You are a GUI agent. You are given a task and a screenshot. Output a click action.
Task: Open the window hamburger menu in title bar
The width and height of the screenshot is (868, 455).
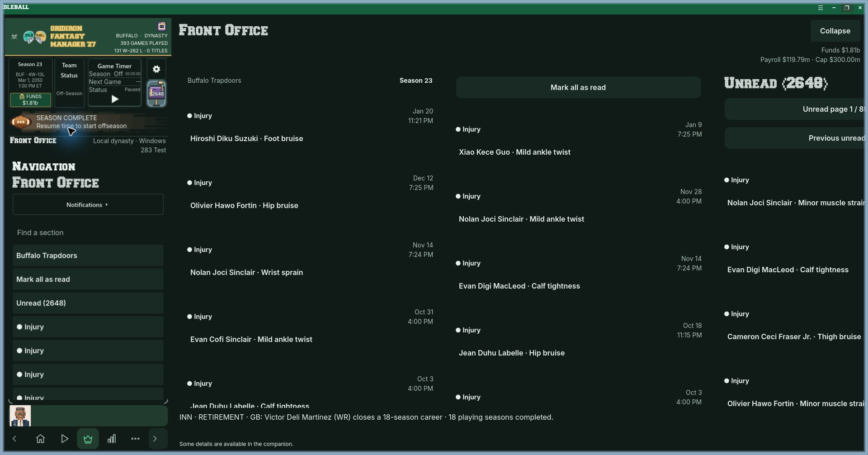click(x=820, y=8)
